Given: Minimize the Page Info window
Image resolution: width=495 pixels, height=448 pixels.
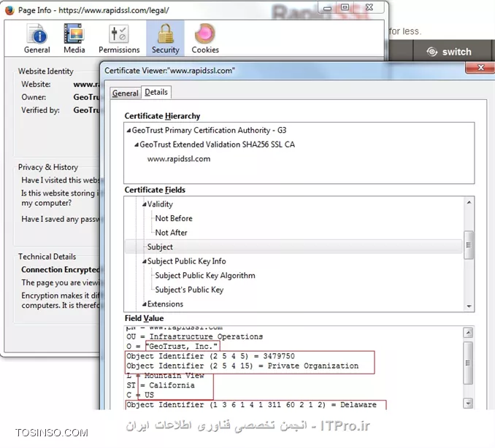Looking at the screenshot, I should coord(328,7).
